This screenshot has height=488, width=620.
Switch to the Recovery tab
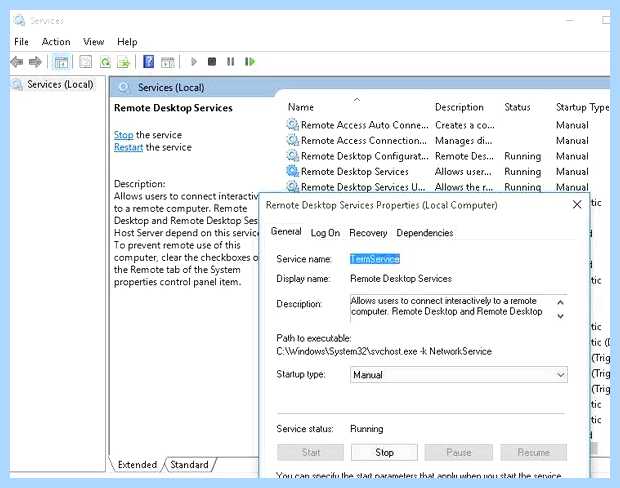368,233
